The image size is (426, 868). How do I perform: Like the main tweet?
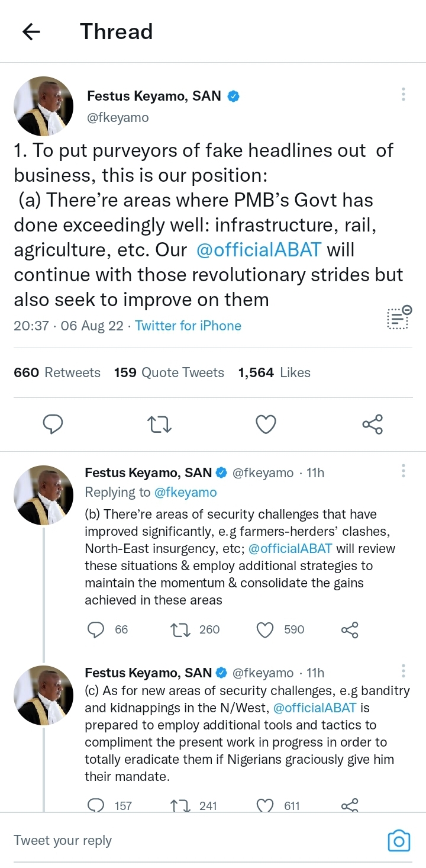[x=266, y=424]
